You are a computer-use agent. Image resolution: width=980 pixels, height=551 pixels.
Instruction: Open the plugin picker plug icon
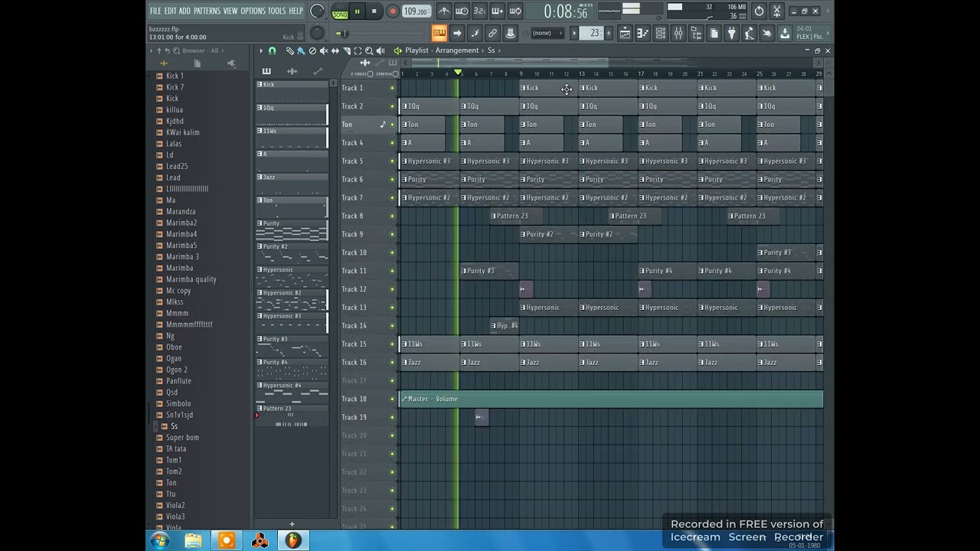pyautogui.click(x=732, y=33)
